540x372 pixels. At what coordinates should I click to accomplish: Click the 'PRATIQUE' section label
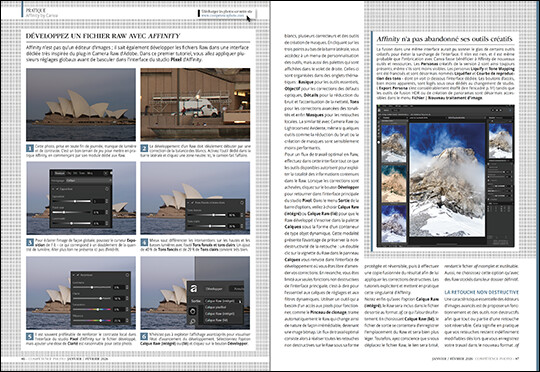tap(35, 11)
